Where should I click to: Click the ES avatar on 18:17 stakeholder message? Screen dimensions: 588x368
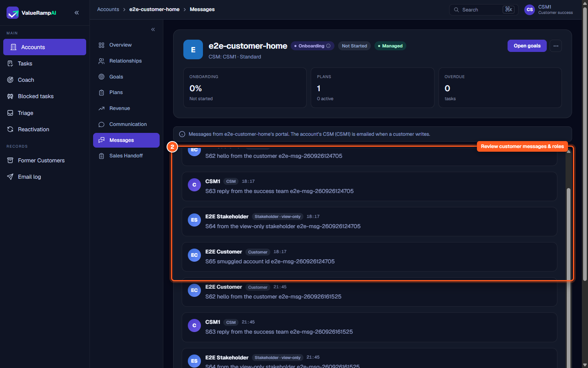(194, 220)
